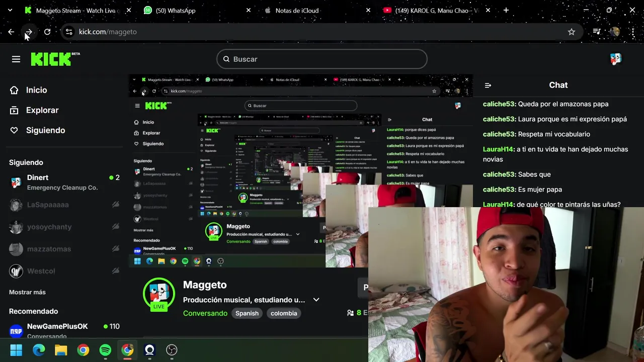This screenshot has height=362, width=644.
Task: View site information icon in address bar
Action: tap(69, 32)
